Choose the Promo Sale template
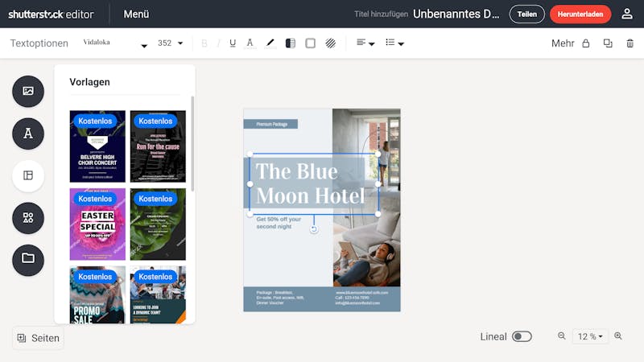The image size is (644, 362). click(x=97, y=294)
